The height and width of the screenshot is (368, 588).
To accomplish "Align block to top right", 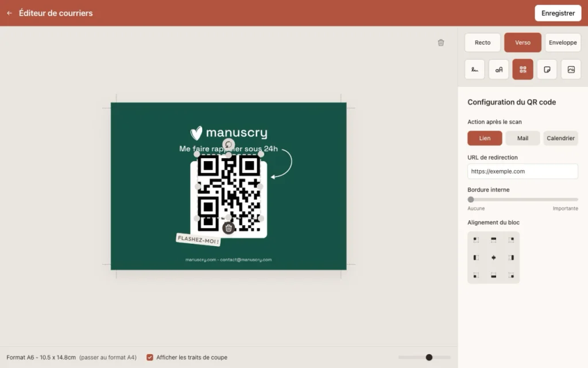I will coord(511,240).
